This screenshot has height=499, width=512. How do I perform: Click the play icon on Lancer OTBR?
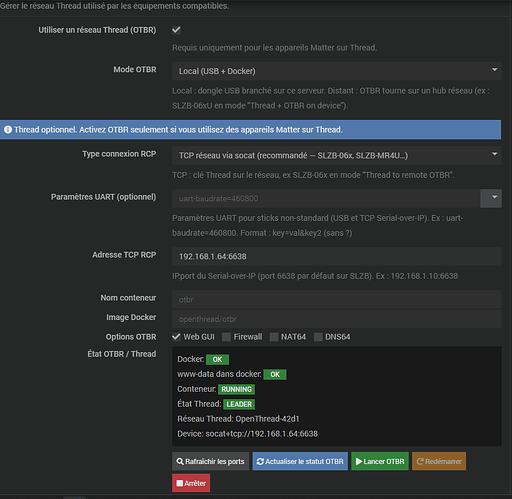click(x=359, y=462)
